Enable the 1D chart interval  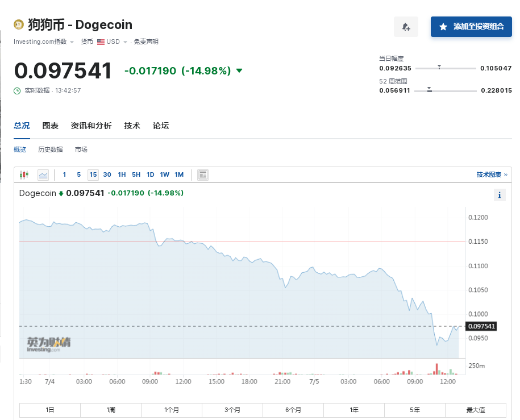coord(149,174)
